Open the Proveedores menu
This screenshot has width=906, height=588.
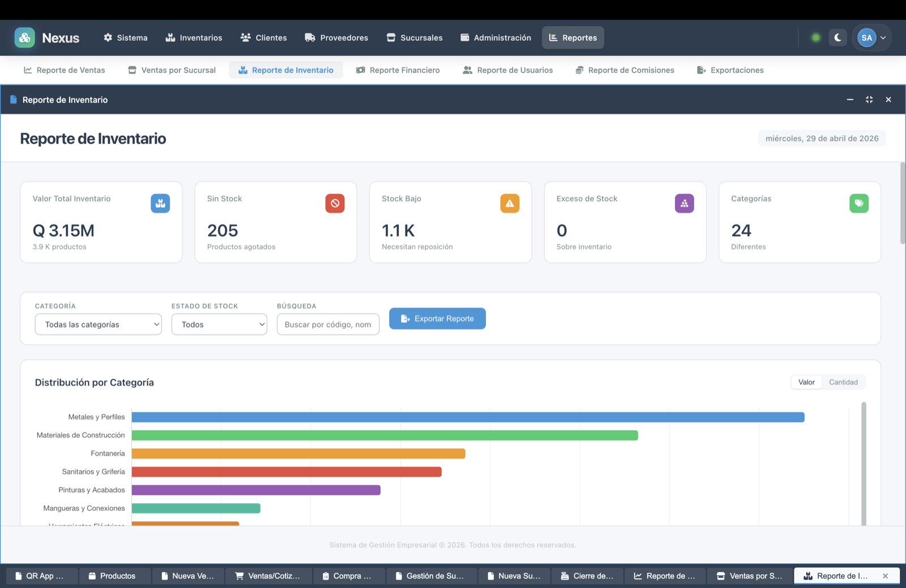coord(336,37)
